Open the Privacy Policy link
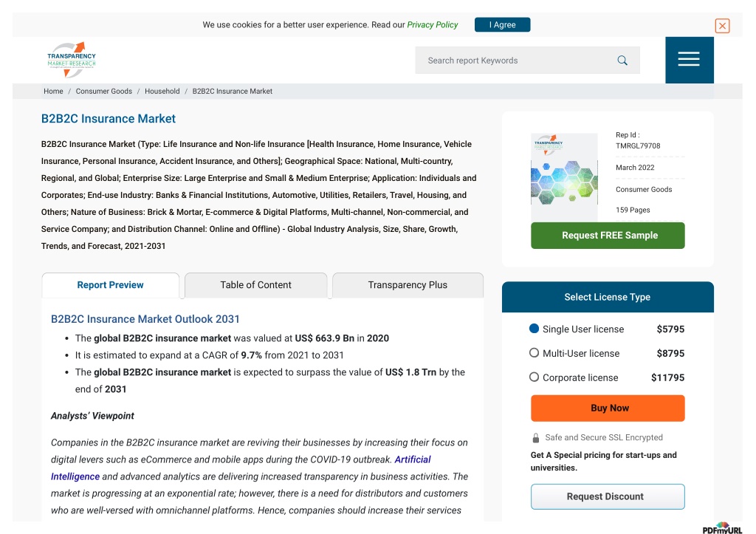 click(433, 24)
